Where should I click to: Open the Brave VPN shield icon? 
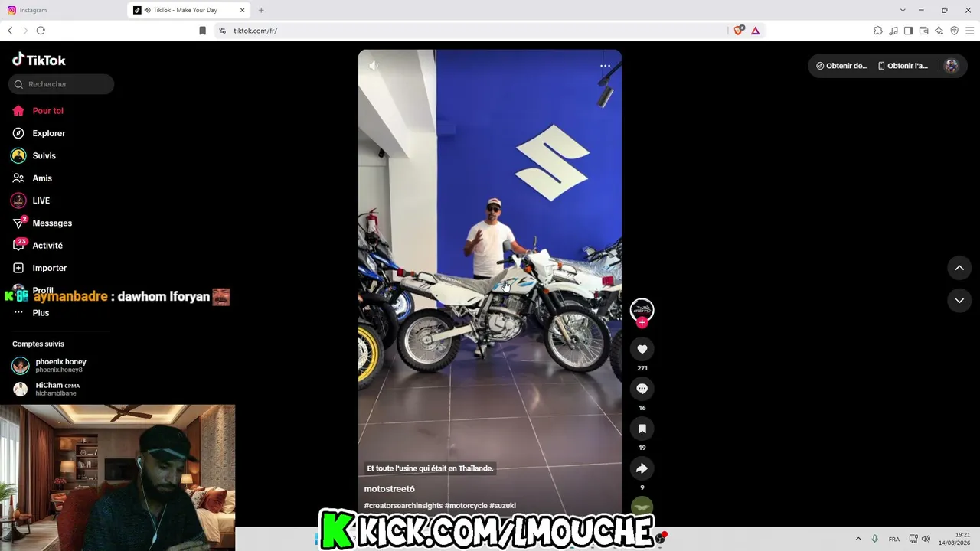[x=954, y=31]
